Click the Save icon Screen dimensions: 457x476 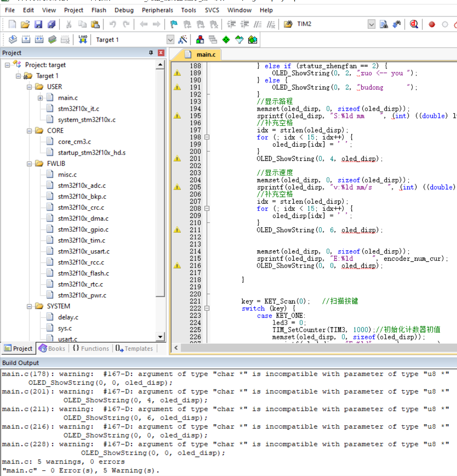pos(38,24)
